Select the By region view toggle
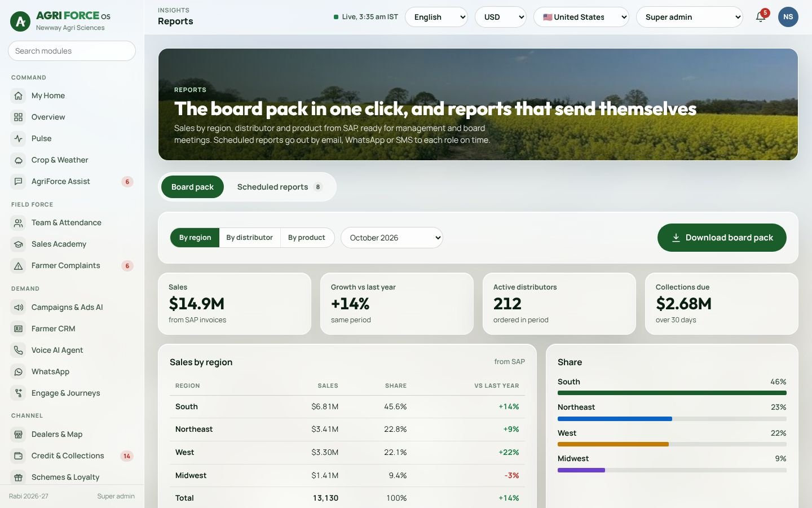 195,238
